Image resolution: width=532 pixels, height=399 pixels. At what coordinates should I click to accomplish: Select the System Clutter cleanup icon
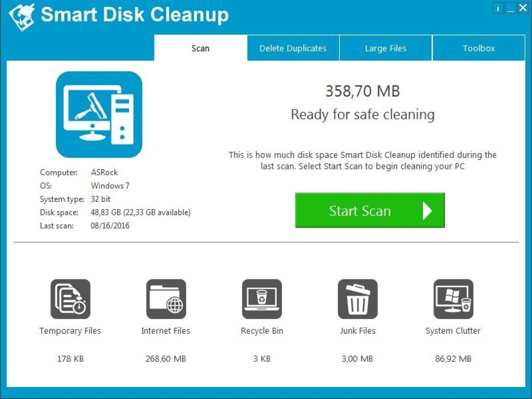(453, 298)
